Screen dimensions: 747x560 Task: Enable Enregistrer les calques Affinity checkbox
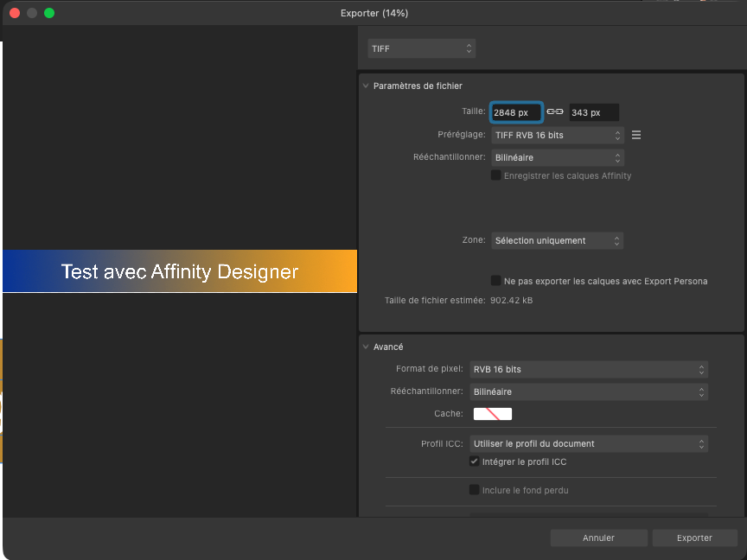pos(496,175)
